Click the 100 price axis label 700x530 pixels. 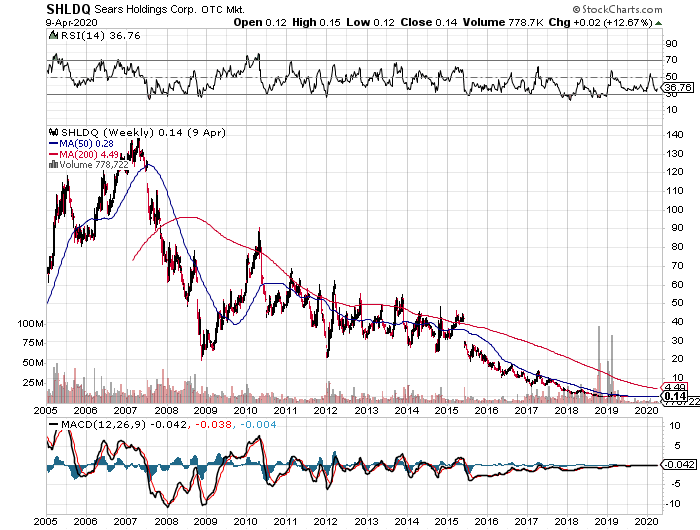[674, 209]
